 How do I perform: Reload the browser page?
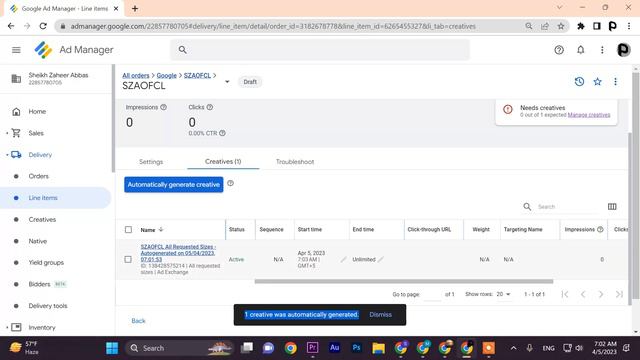click(x=43, y=26)
